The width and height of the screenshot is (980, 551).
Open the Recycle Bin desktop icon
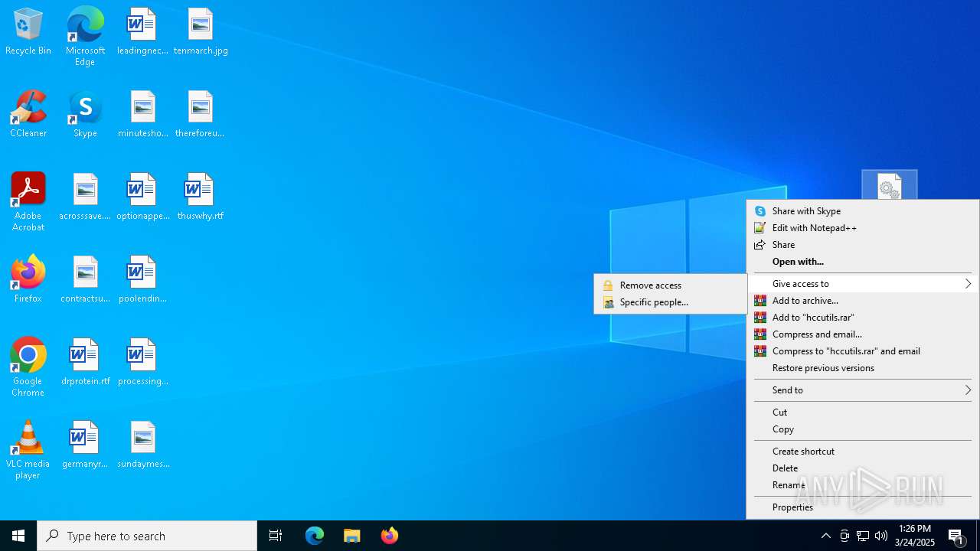(28, 32)
